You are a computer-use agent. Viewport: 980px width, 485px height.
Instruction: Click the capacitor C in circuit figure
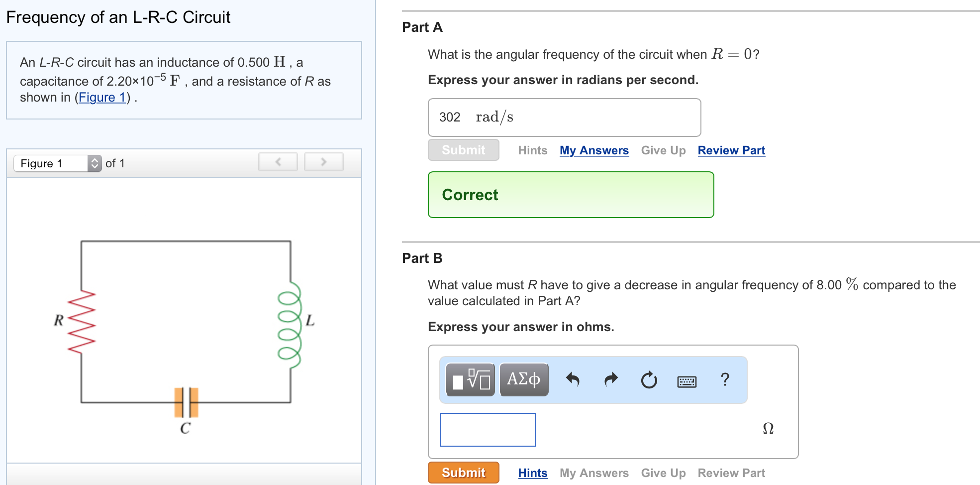(x=186, y=402)
